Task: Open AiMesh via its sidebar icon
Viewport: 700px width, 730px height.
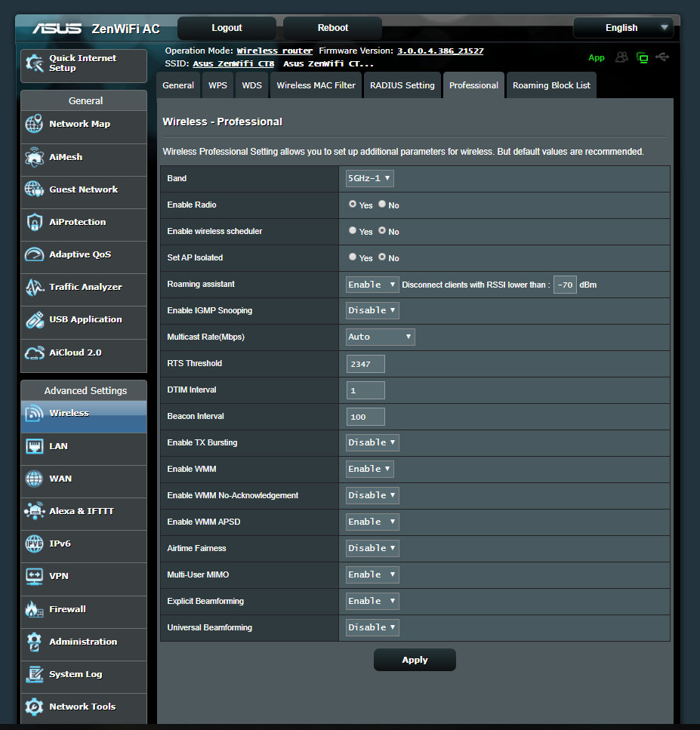Action: 35,157
